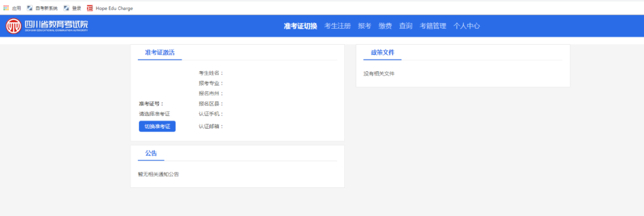
Task: Open the 登录 bookmark
Action: pyautogui.click(x=72, y=8)
